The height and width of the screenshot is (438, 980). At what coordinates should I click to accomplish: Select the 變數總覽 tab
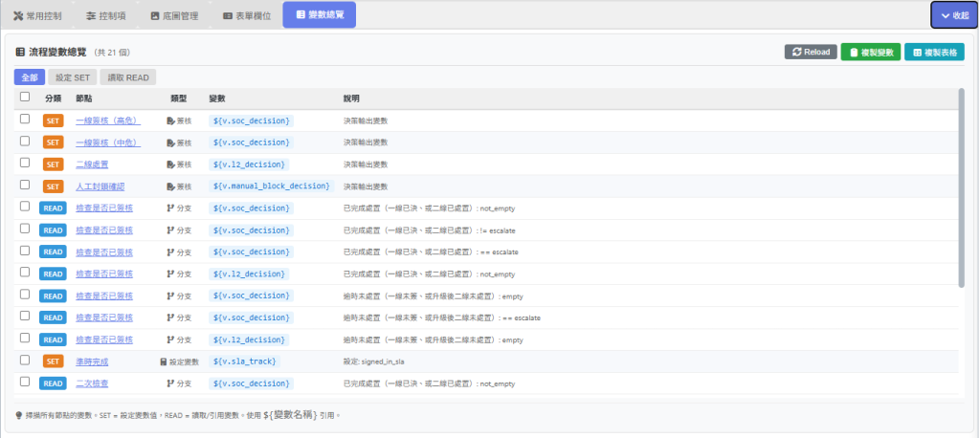(x=320, y=15)
